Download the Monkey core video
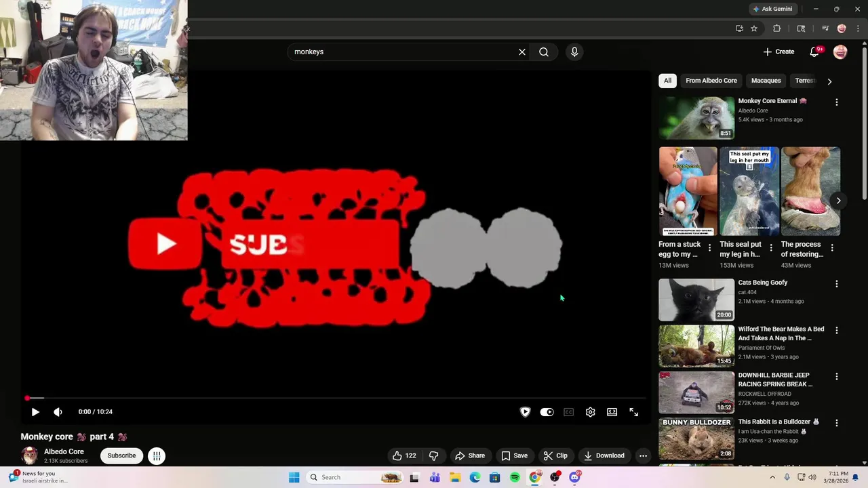Image resolution: width=868 pixels, height=488 pixels. (x=604, y=455)
